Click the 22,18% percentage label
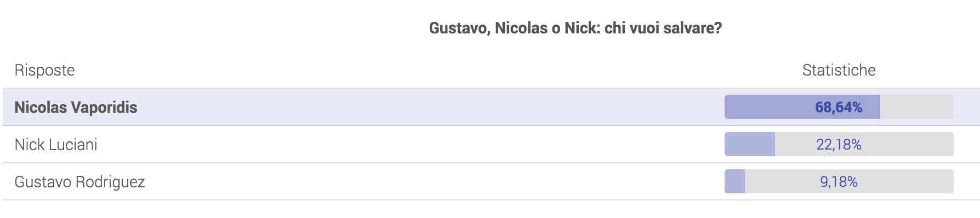Viewport: 980px width, 218px height. [839, 145]
